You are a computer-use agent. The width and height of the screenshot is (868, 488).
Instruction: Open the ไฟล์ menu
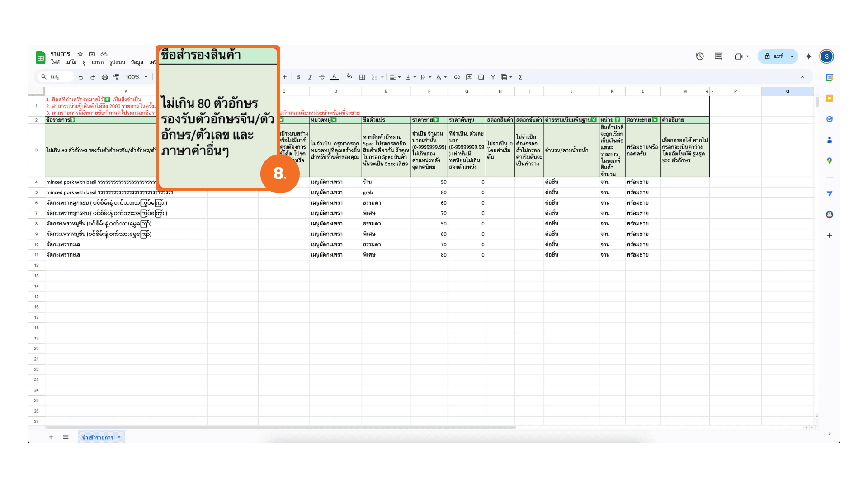[x=55, y=62]
